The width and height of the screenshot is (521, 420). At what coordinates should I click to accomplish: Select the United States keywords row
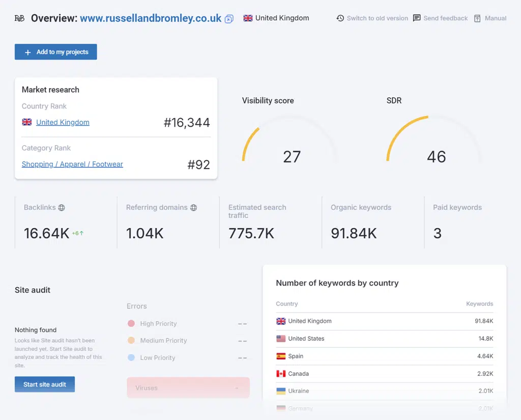[384, 339]
